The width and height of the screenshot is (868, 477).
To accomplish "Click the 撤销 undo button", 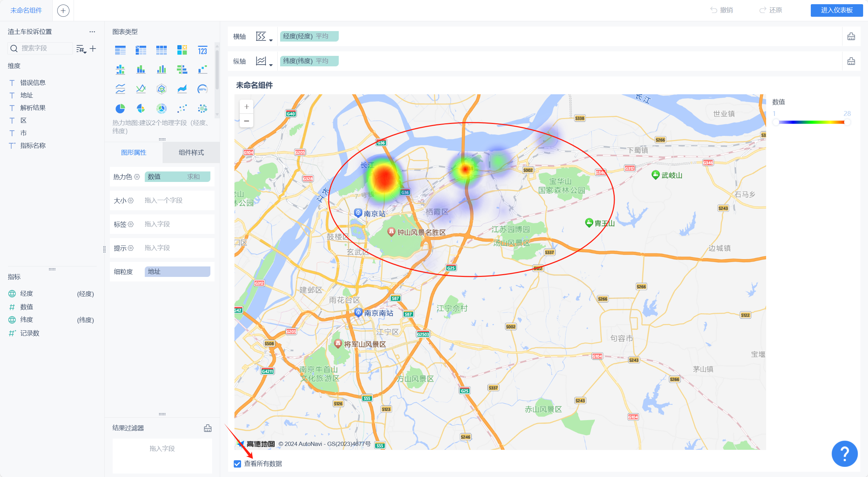I will click(721, 10).
